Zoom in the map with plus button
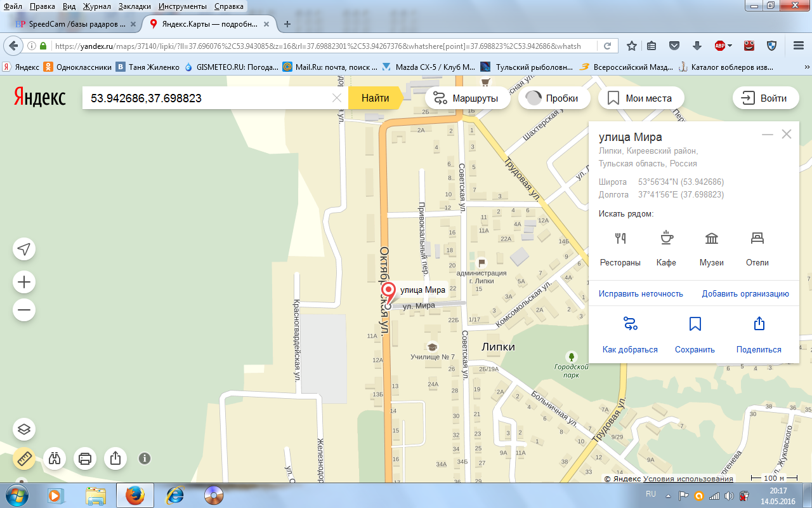 coord(24,282)
